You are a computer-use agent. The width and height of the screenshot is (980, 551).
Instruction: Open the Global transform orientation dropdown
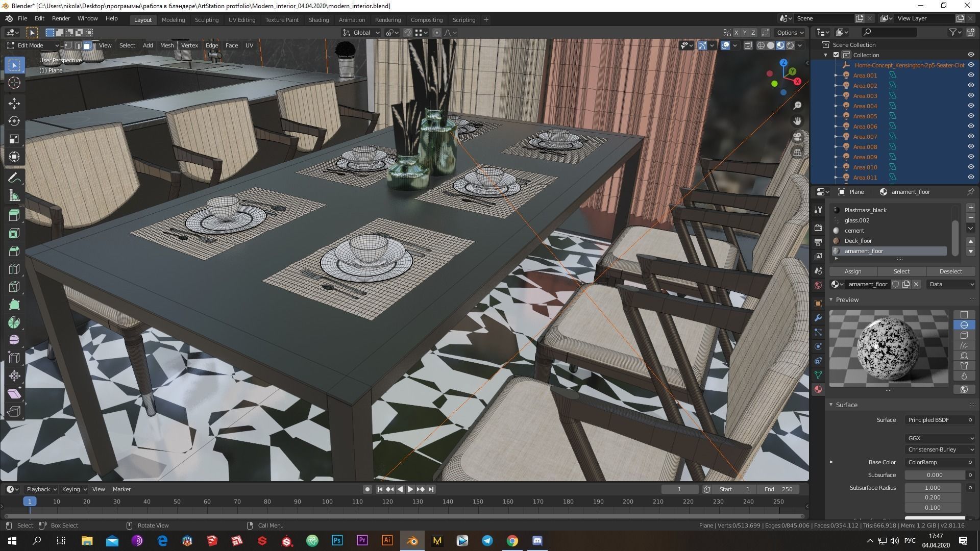click(361, 33)
